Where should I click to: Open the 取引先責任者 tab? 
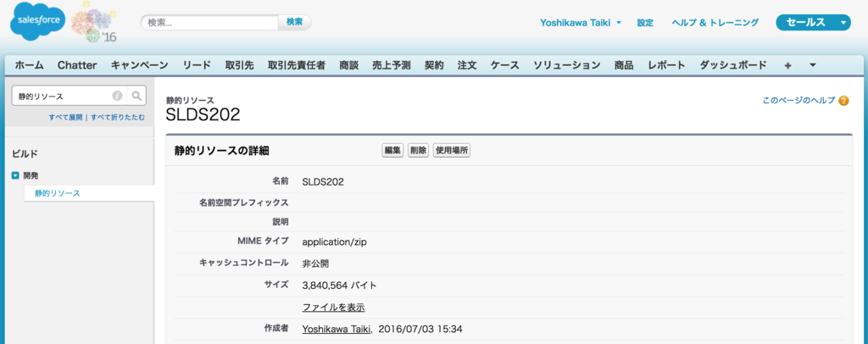(x=296, y=65)
